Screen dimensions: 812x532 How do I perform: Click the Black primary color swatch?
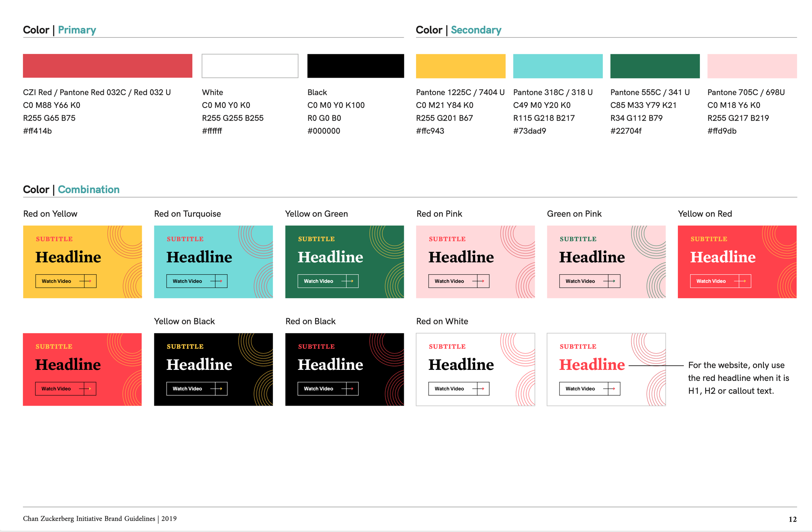pyautogui.click(x=356, y=66)
